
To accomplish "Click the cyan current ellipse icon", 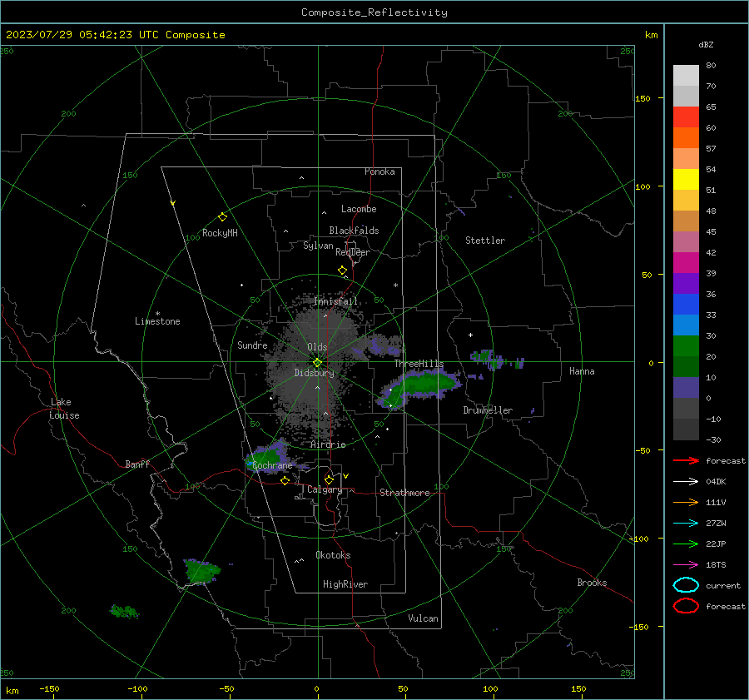I will coord(686,585).
